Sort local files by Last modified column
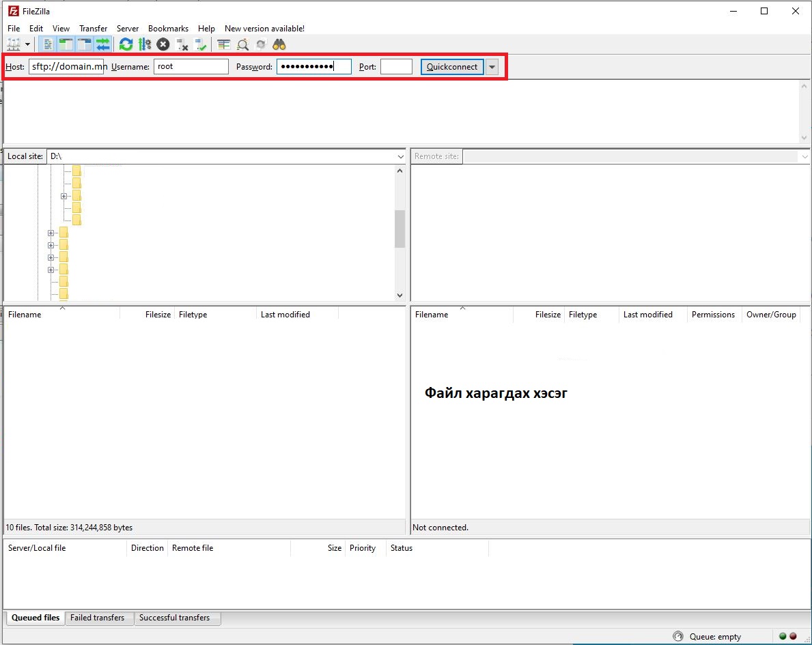Viewport: 812px width, 645px height. (x=297, y=315)
